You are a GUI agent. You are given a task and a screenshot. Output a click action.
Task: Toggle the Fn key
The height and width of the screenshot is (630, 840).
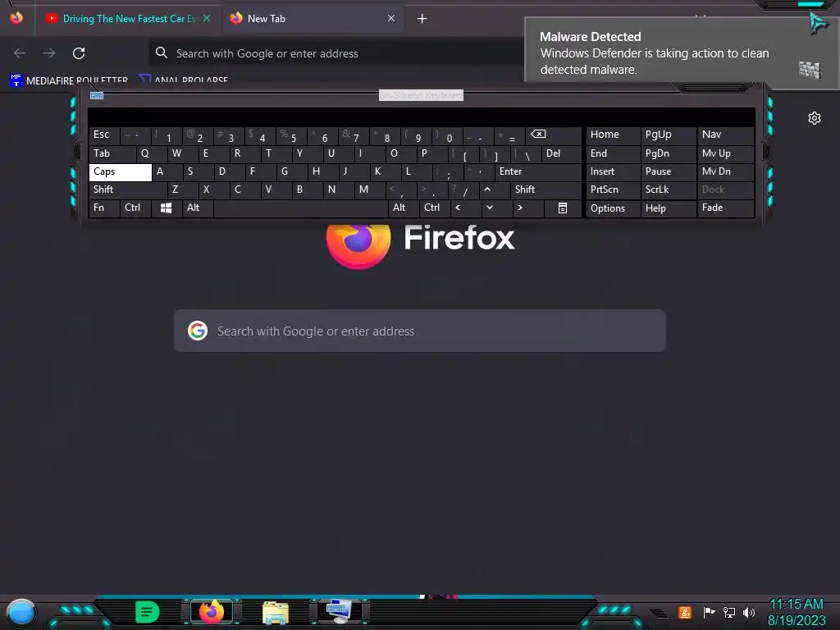click(x=104, y=208)
